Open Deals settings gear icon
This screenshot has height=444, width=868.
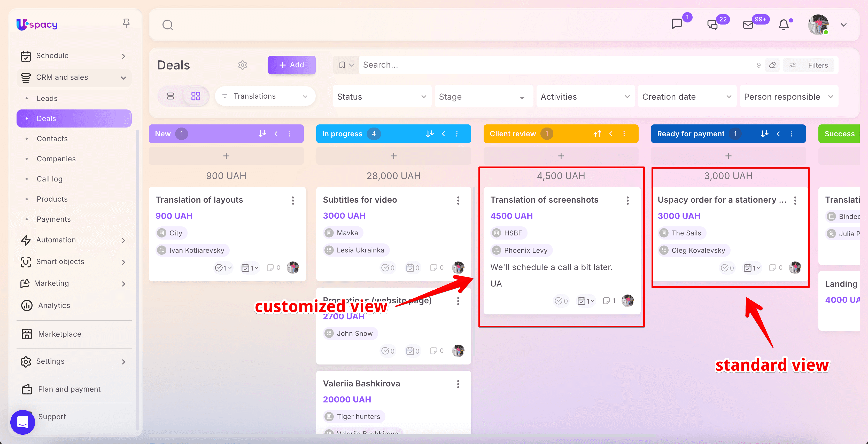(243, 65)
